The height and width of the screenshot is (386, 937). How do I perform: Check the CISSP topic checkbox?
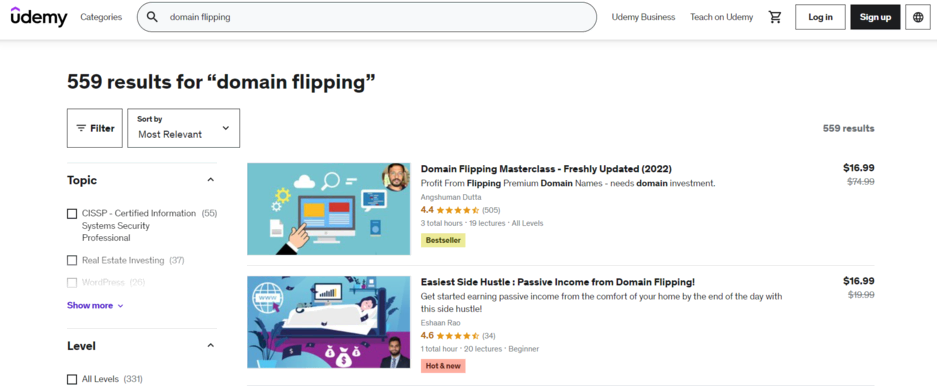click(72, 213)
